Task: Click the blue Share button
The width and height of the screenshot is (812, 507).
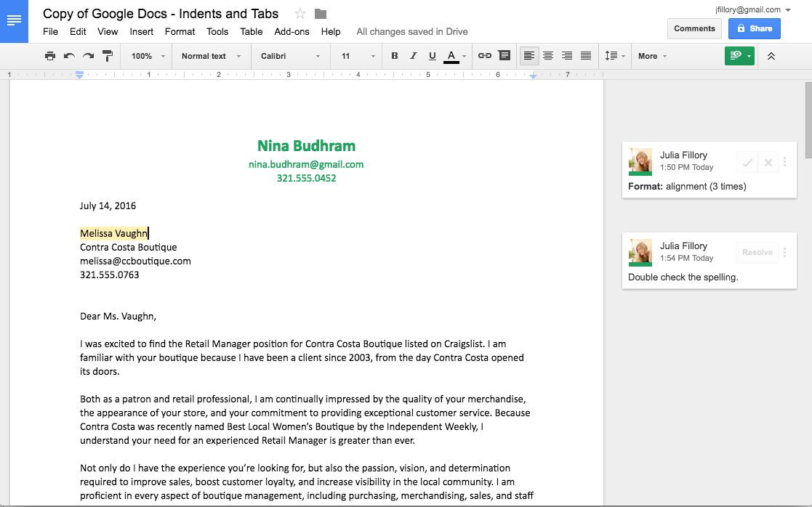Action: 754,28
